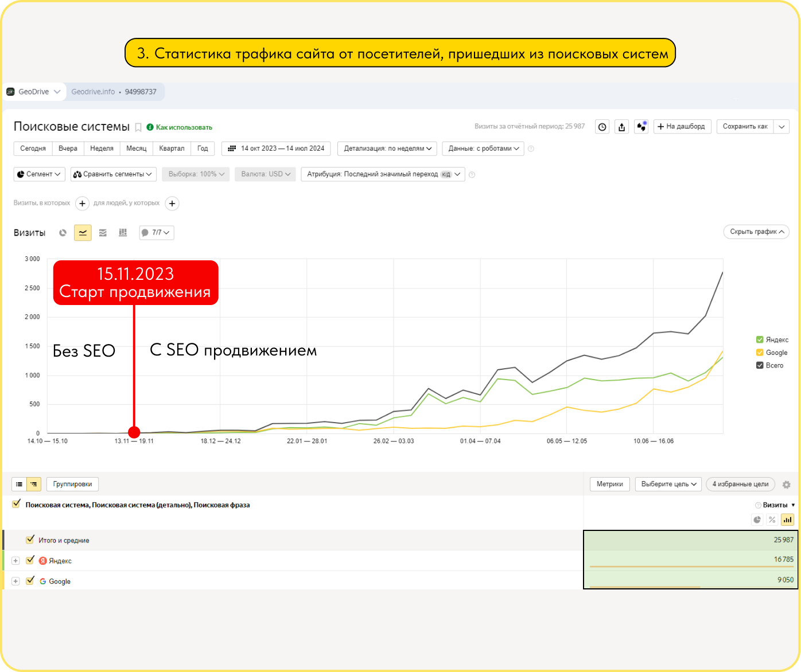
Task: Switch table to flat list view icon
Action: pos(19,485)
